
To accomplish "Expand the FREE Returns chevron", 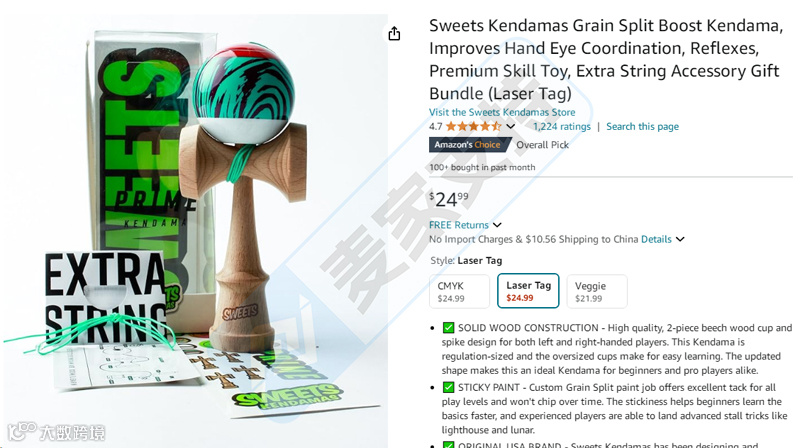I will pyautogui.click(x=497, y=225).
